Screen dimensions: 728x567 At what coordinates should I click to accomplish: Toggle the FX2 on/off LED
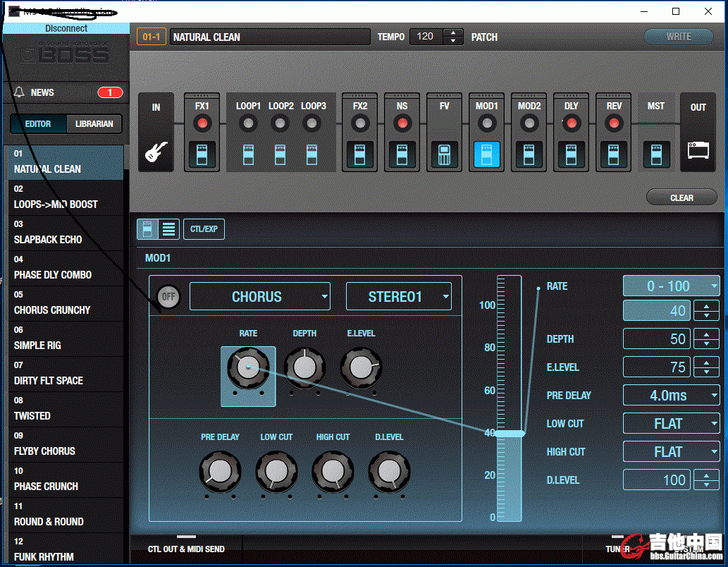coord(360,123)
